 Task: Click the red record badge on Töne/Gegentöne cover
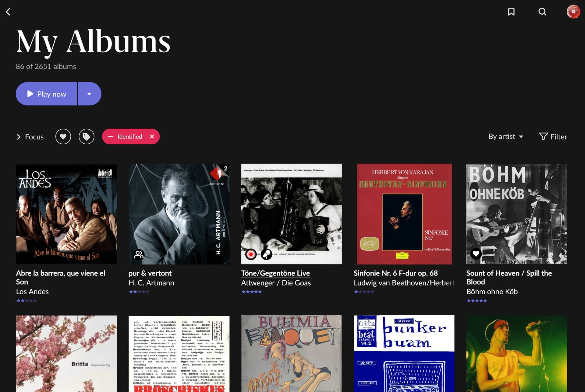[251, 254]
